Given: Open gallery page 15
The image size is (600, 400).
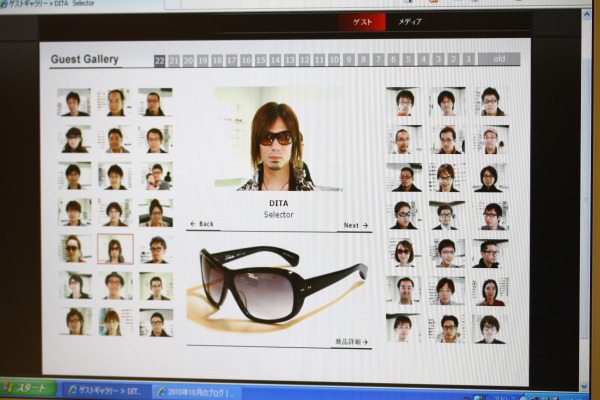Looking at the screenshot, I should (261, 60).
